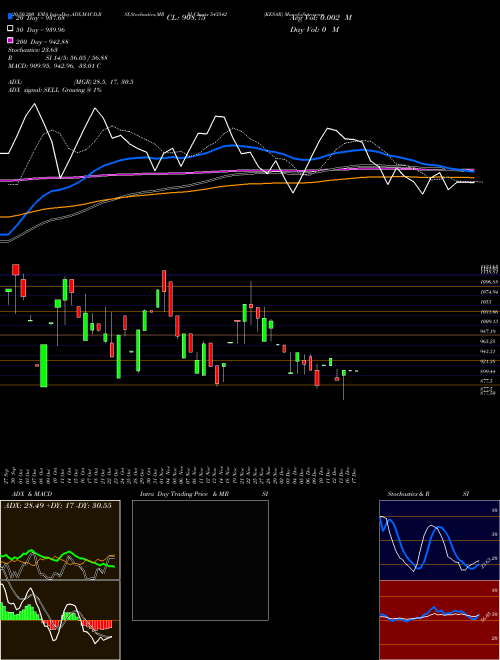Click the 899.44 price axis label
500x660 pixels.
pos(489,371)
